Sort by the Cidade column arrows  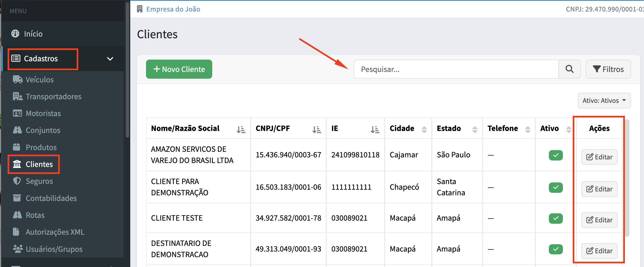click(x=424, y=129)
